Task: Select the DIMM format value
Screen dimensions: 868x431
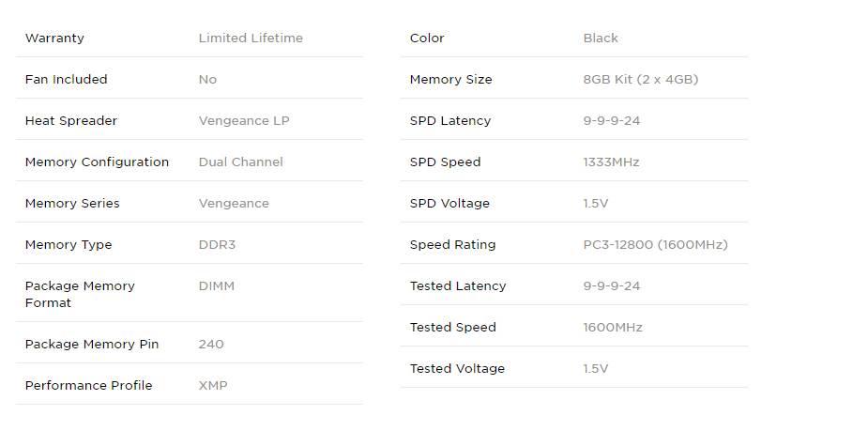Action: (217, 285)
